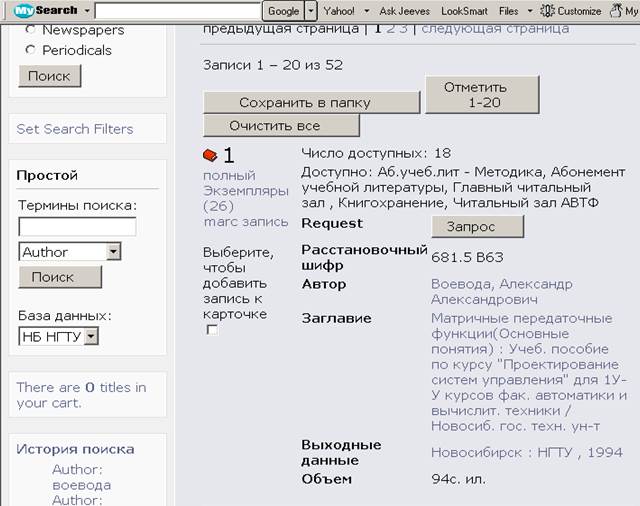Open the Files toolbar menu
Screen dimensions: 640x506
[x=513, y=11]
